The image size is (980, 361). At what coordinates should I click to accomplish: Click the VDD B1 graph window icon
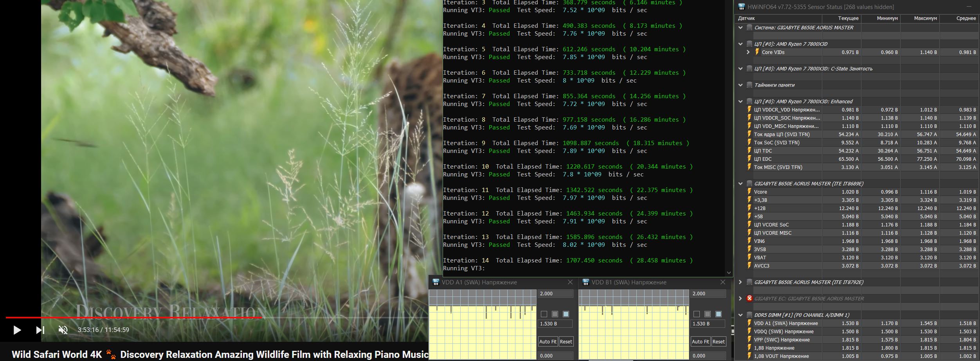[586, 282]
